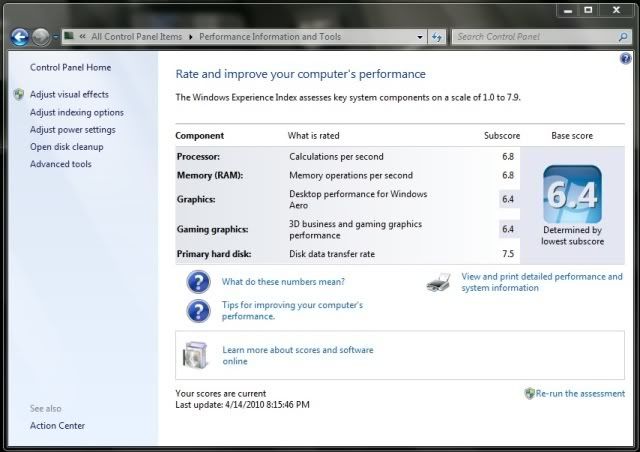Click the printer icon
Screen dimensions: 640x452
(x=438, y=282)
